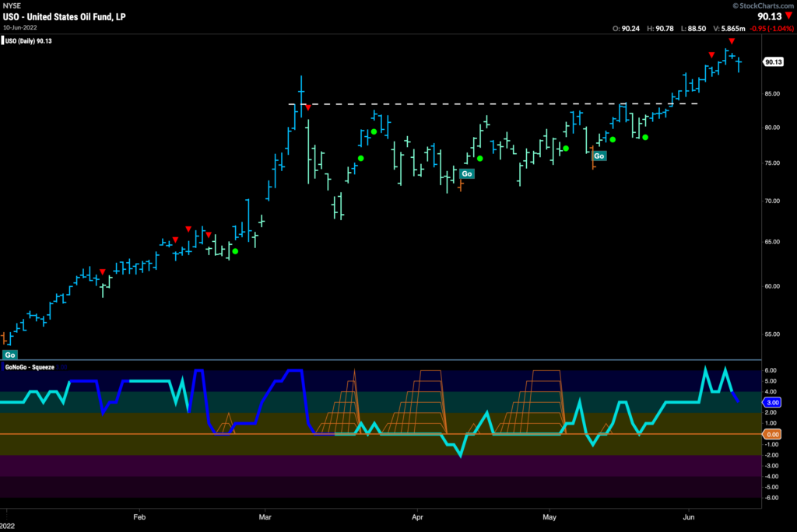Screen dimensions: 797x532
Task: Select the red triangle at the March spike, by the dashed line
Action: 308,107
